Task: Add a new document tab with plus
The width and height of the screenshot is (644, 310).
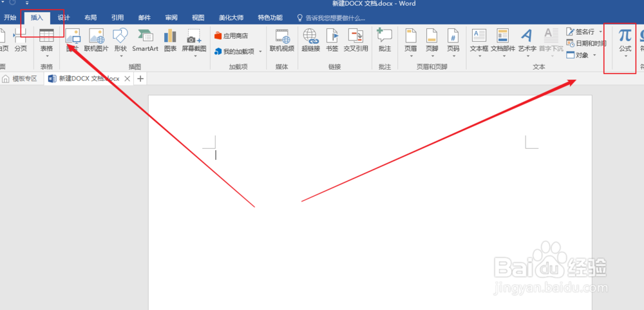Action: click(140, 79)
